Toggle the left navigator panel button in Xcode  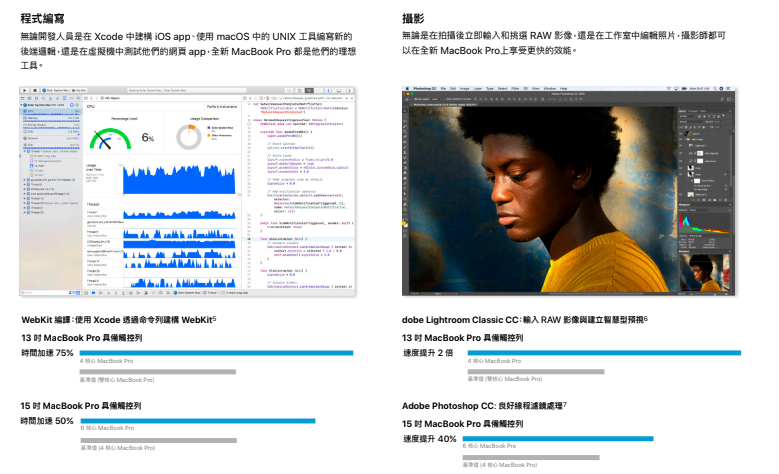pyautogui.click(x=329, y=90)
